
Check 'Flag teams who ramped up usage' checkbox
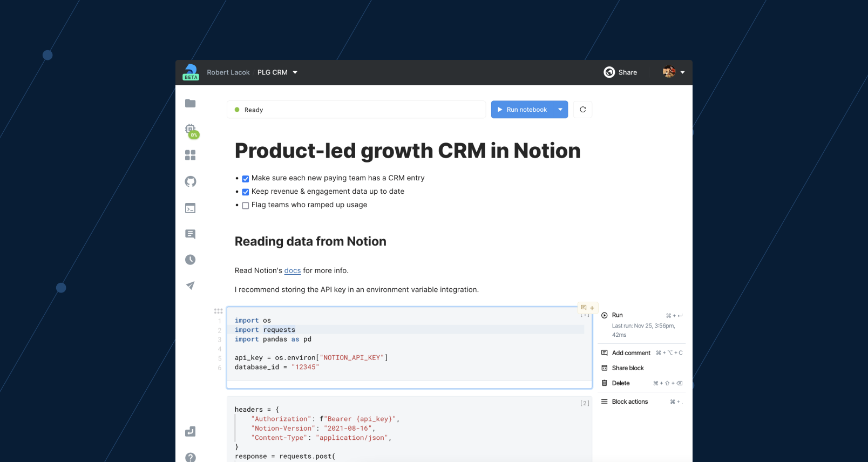245,206
